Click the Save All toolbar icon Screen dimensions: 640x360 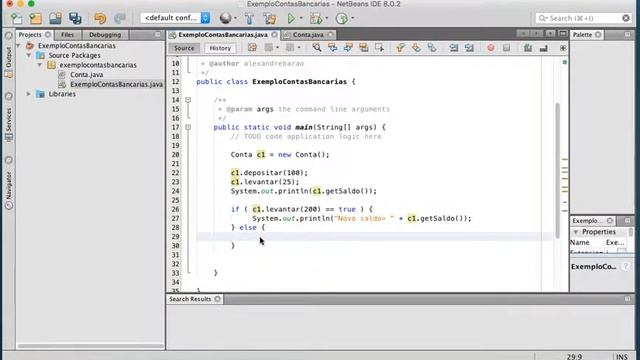75,18
